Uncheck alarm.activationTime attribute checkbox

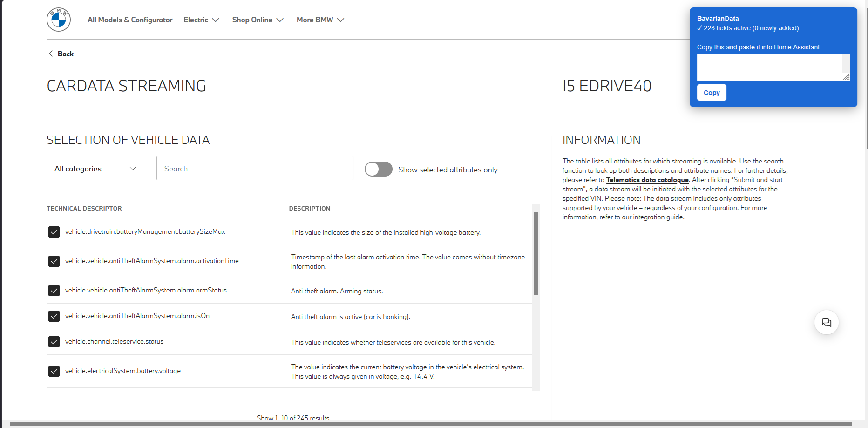[x=54, y=261]
